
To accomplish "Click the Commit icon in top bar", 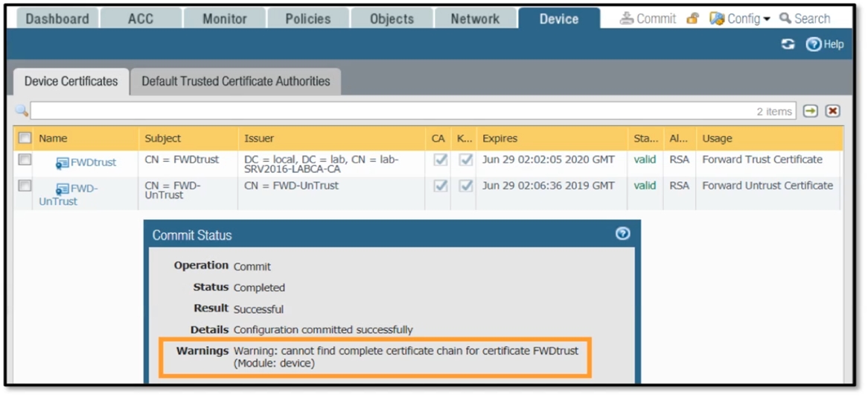I will (x=628, y=19).
